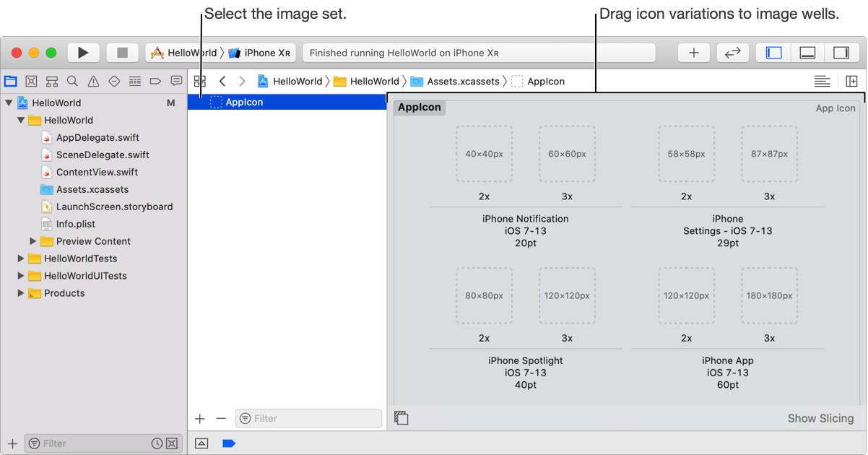Click the hide debug area button
Screen dimensions: 868x455
(x=201, y=443)
